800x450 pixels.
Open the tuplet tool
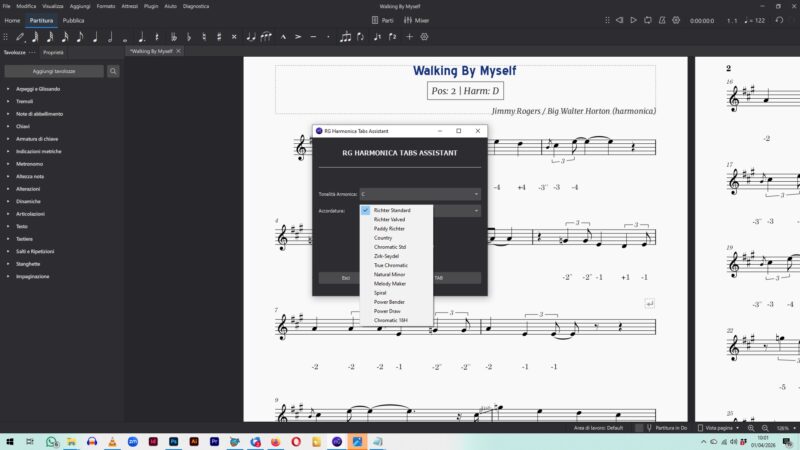[x=345, y=37]
